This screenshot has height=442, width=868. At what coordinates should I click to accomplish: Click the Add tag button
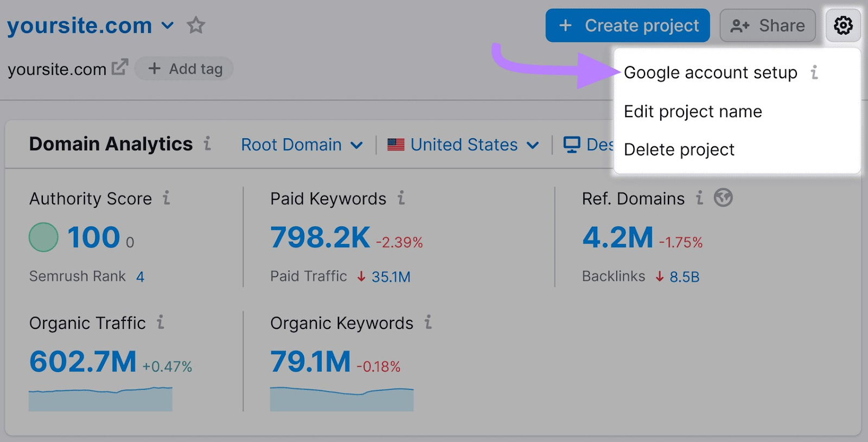pyautogui.click(x=184, y=69)
